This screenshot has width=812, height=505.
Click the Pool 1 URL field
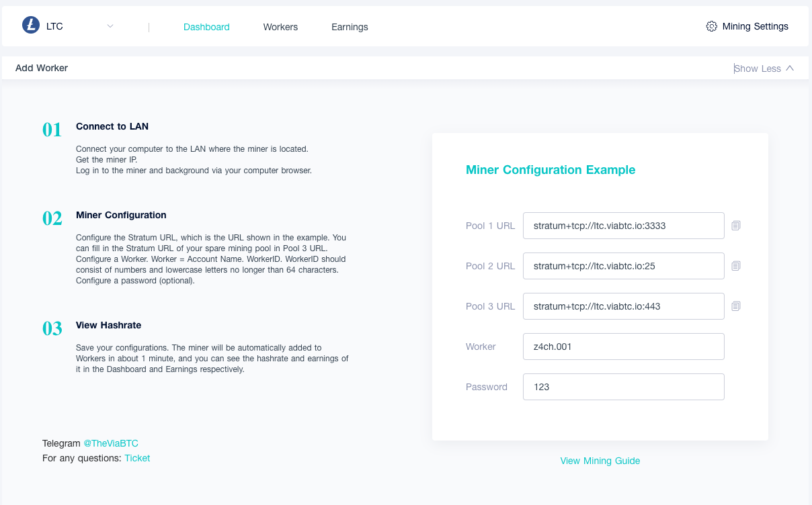(x=623, y=226)
